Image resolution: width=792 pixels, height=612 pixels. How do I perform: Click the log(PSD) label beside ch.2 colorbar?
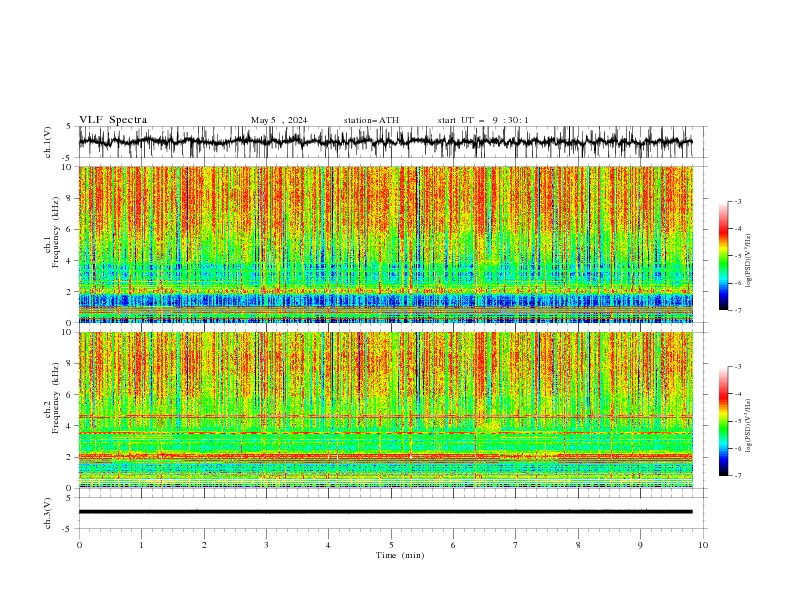click(x=749, y=425)
